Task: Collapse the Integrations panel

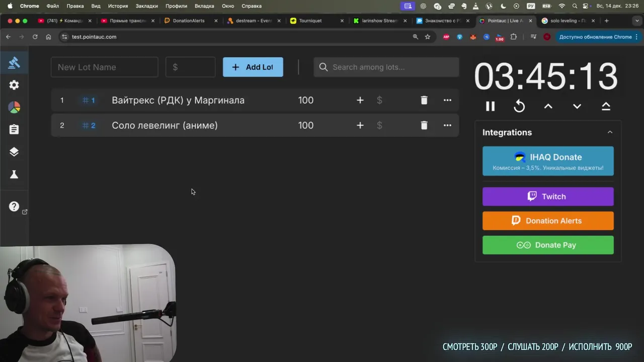Action: pyautogui.click(x=610, y=132)
